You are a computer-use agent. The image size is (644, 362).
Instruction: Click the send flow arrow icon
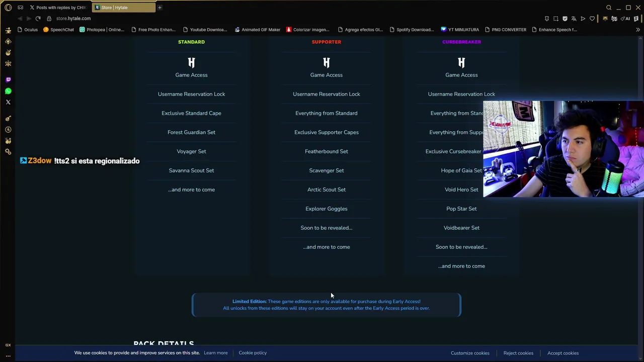[583, 19]
